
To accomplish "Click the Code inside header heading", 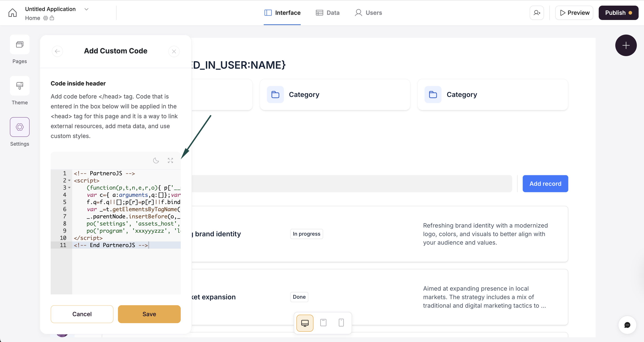I will point(78,83).
